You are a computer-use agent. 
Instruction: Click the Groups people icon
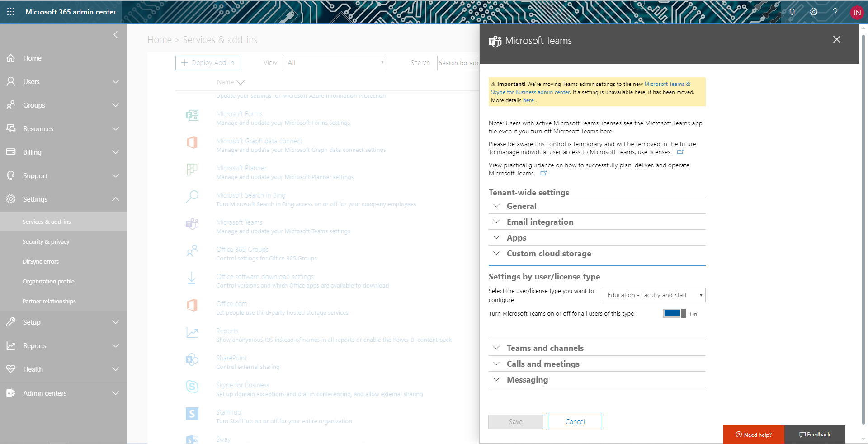click(11, 105)
